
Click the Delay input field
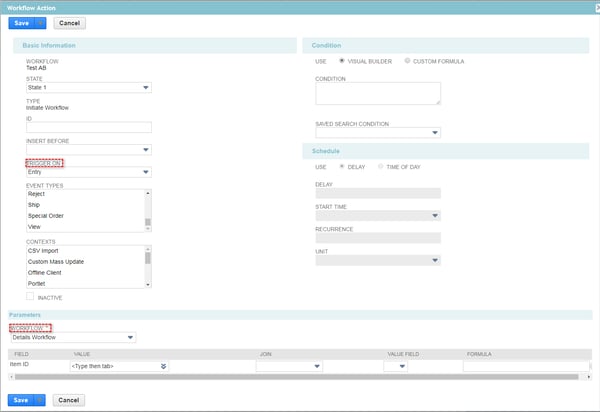coord(378,193)
